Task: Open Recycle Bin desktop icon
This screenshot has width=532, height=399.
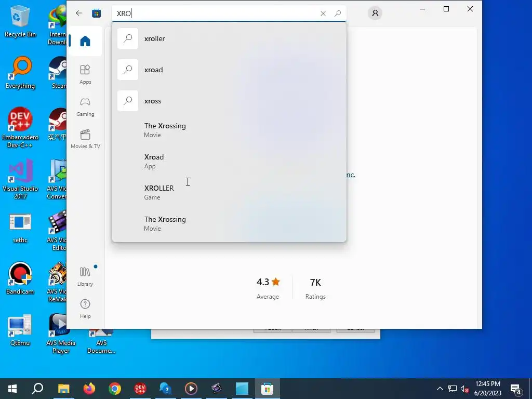Action: tap(20, 21)
